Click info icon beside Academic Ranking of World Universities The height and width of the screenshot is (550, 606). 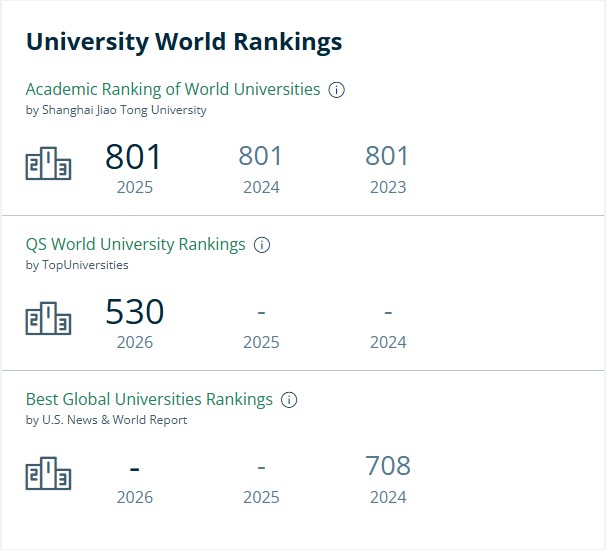pyautogui.click(x=336, y=90)
